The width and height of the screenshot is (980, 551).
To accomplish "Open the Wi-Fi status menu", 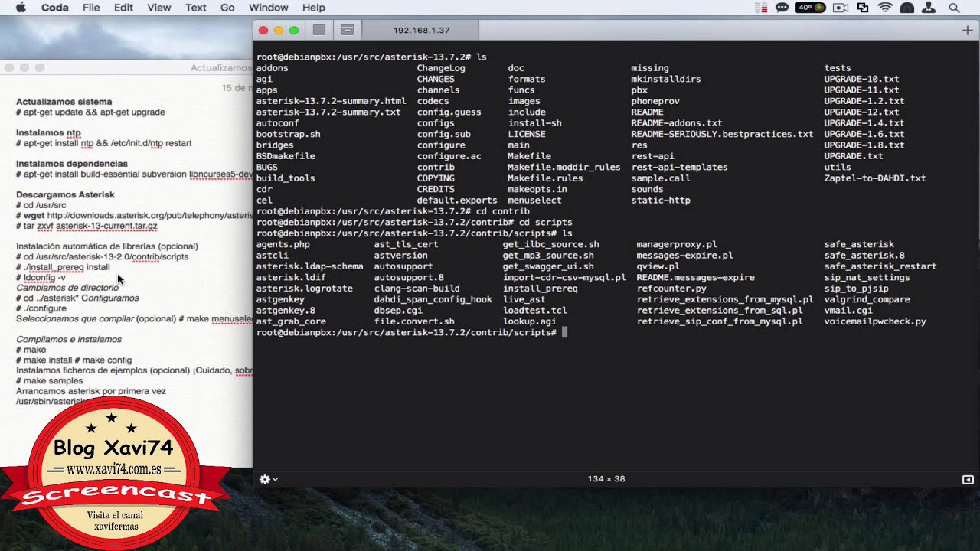I will [x=885, y=8].
